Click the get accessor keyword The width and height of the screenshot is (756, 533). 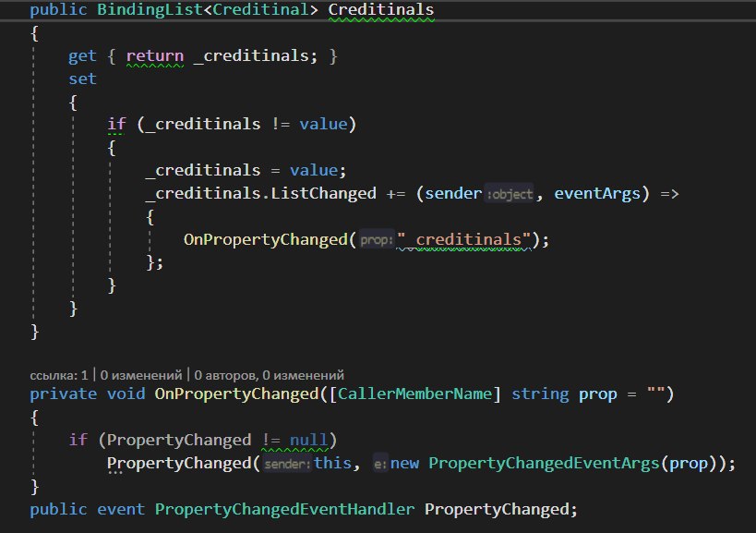(82, 56)
